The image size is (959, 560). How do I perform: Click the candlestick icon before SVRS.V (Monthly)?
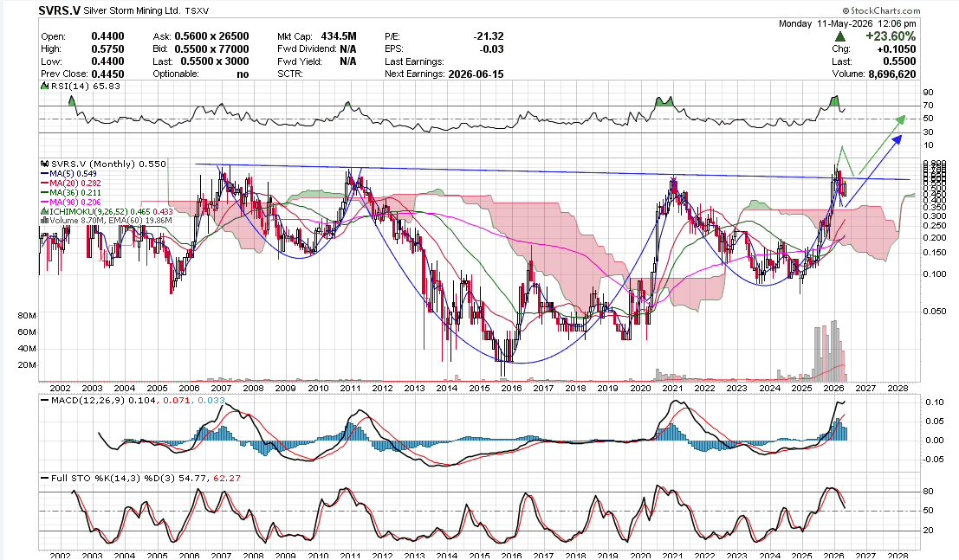click(x=45, y=164)
